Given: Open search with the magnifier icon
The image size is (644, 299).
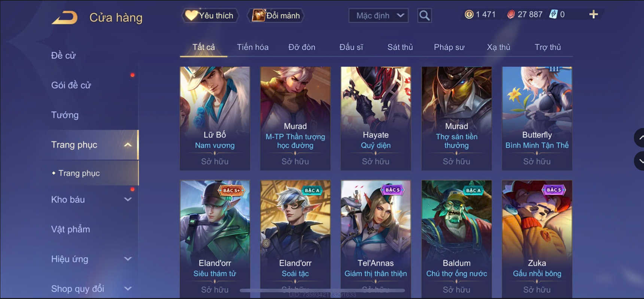Looking at the screenshot, I should (x=424, y=16).
